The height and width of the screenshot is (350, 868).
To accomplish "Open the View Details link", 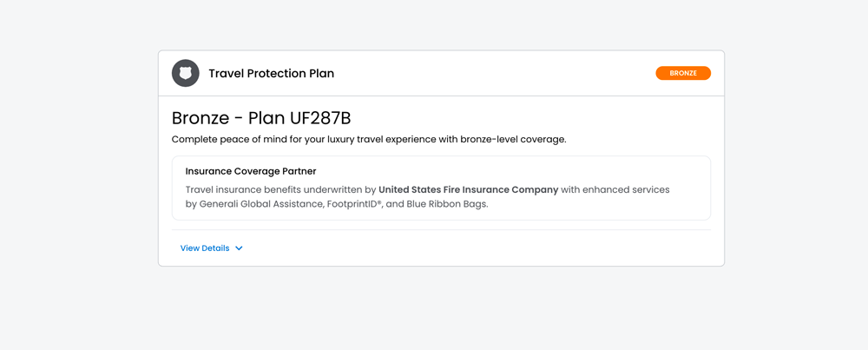I will (x=205, y=248).
